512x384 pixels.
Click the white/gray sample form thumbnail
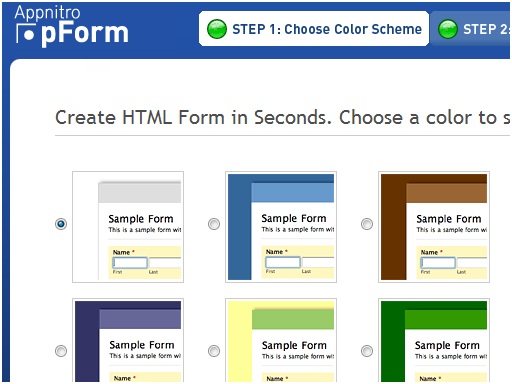tap(128, 227)
